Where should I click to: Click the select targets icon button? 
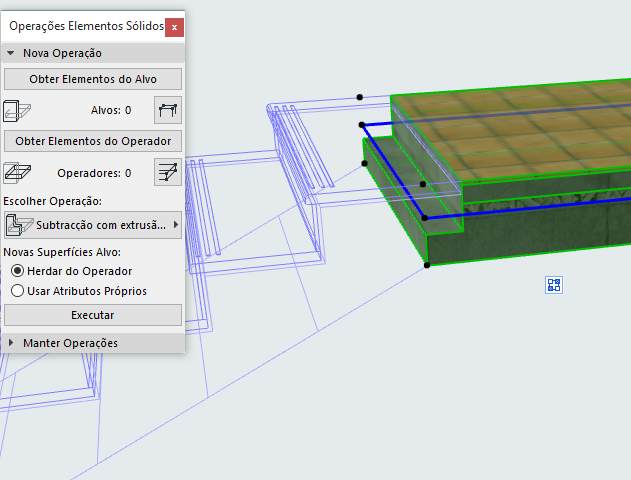pos(167,110)
